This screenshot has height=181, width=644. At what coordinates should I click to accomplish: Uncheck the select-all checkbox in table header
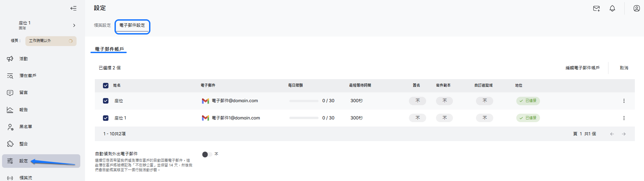coord(106,86)
